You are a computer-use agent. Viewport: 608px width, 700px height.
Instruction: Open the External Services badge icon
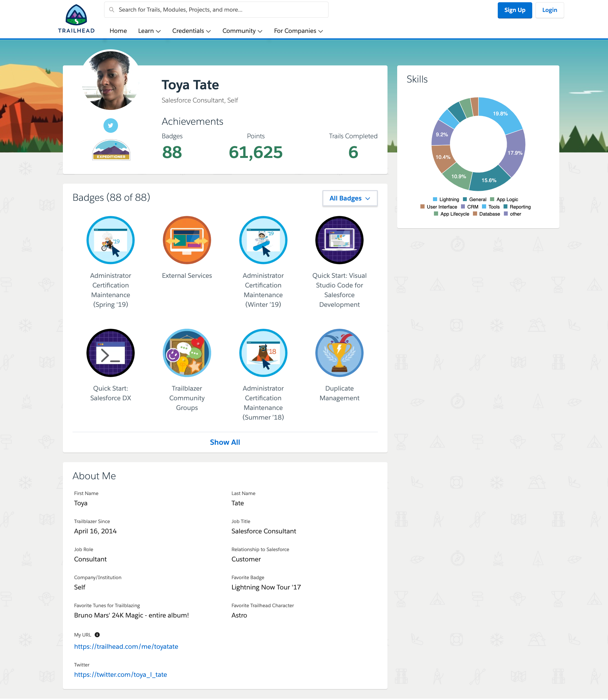click(187, 240)
